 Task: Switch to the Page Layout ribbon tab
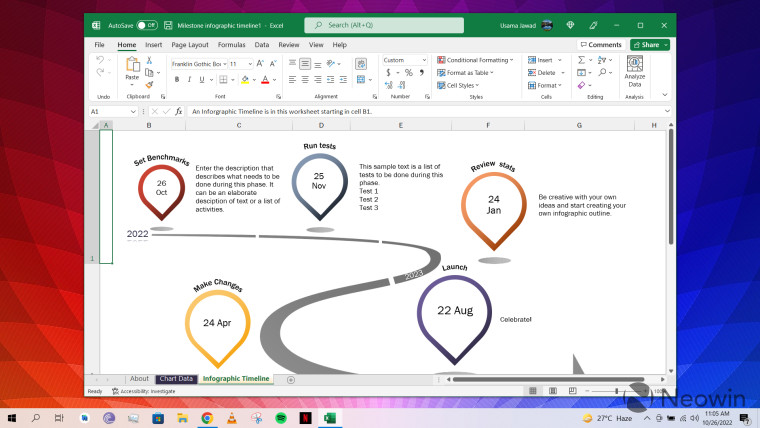click(x=190, y=45)
